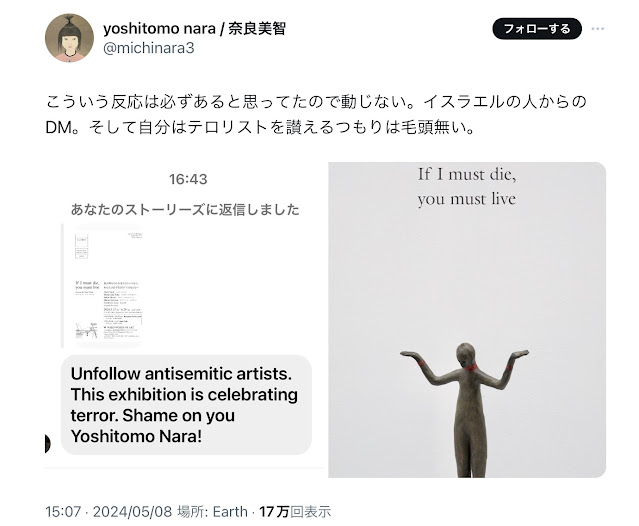639x526 pixels.
Task: Click the 17万 回表示 view count
Action: (x=295, y=511)
